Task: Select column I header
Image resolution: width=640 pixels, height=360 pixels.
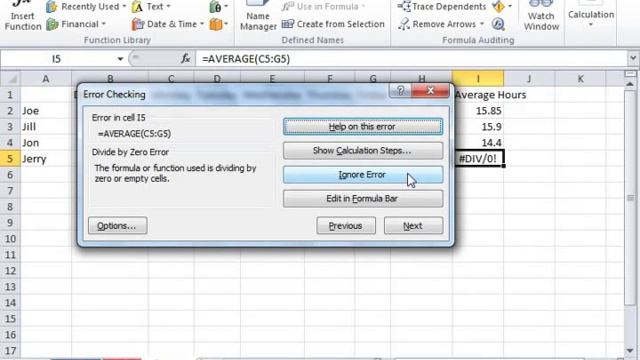Action: tap(478, 79)
